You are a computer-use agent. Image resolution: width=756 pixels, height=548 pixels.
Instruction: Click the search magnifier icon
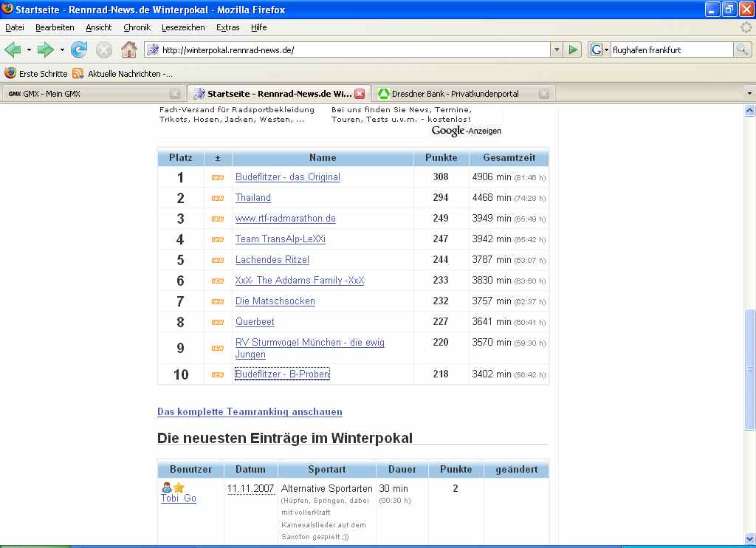pos(742,49)
